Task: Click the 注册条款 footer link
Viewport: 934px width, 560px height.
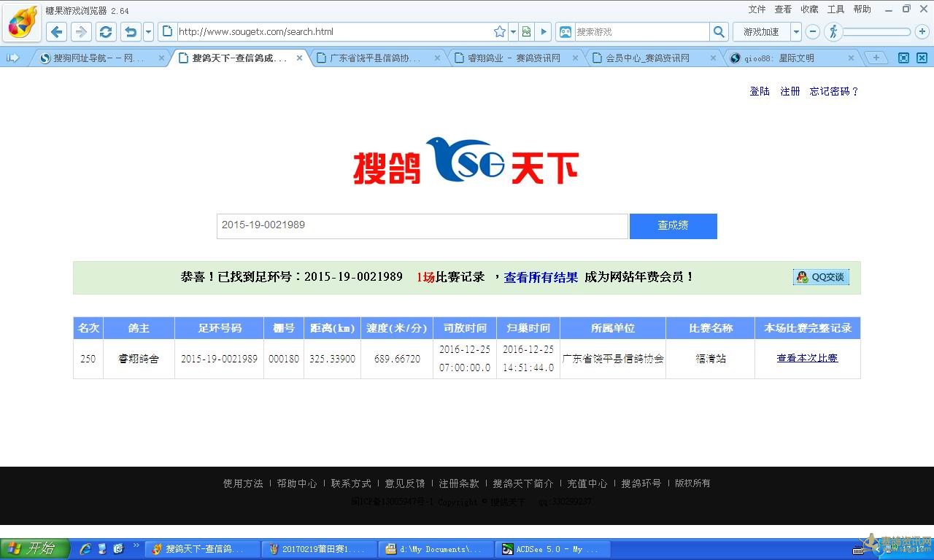Action: point(459,483)
